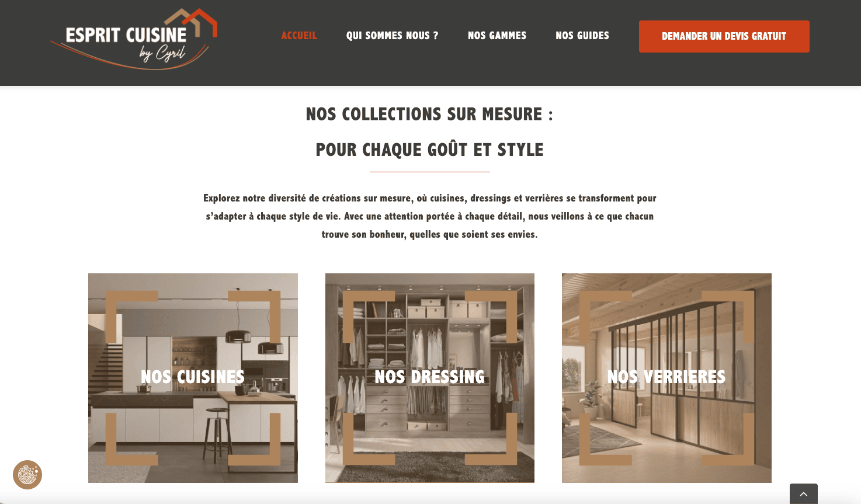Click the subheading Pour chaque goût et style
This screenshot has width=861, height=504.
point(429,150)
